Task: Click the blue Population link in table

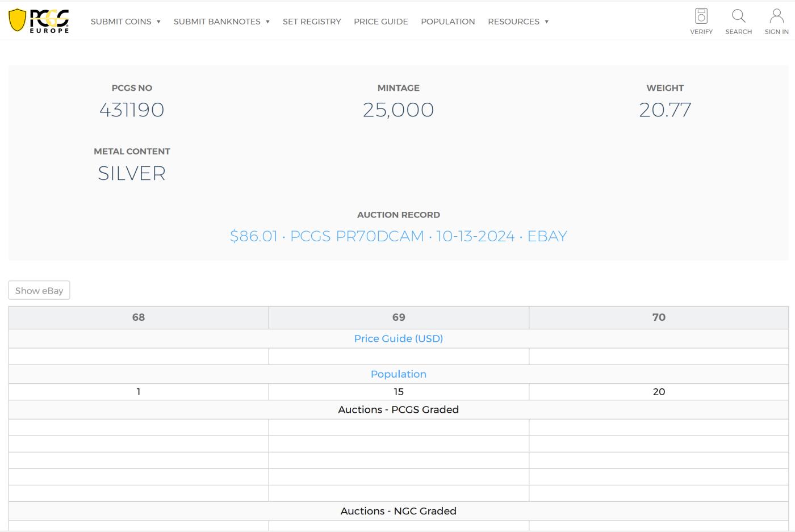Action: click(x=398, y=374)
